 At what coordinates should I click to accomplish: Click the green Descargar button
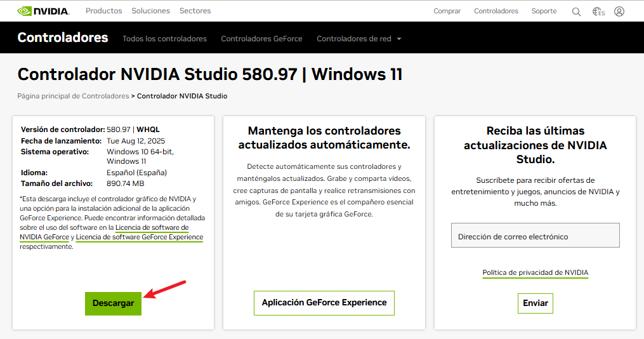[114, 303]
